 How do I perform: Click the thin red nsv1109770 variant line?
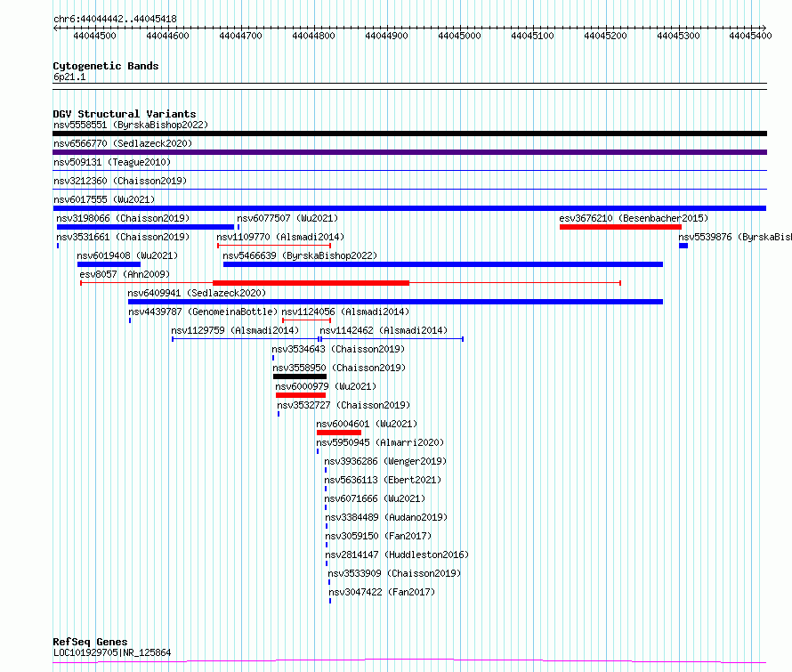pyautogui.click(x=274, y=246)
